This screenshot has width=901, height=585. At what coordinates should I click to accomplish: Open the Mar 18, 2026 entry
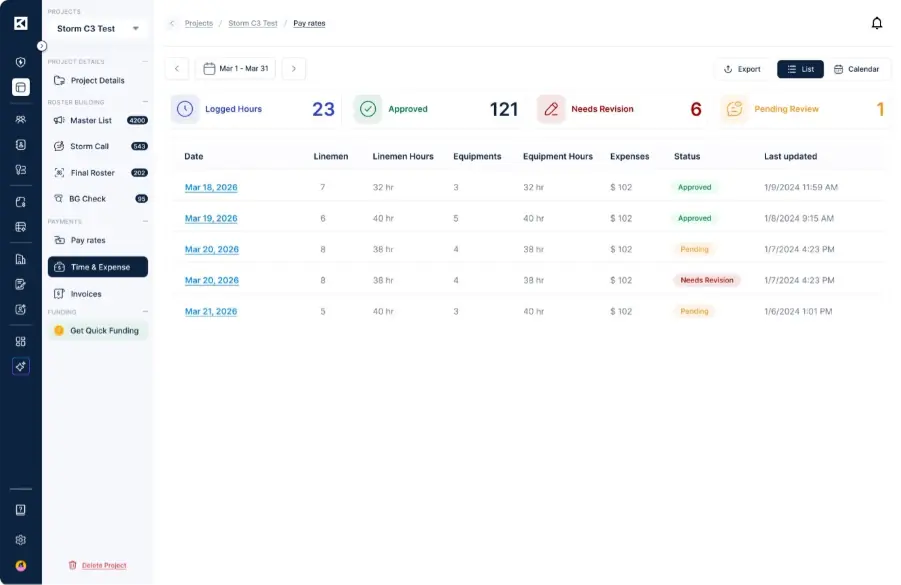pyautogui.click(x=211, y=187)
